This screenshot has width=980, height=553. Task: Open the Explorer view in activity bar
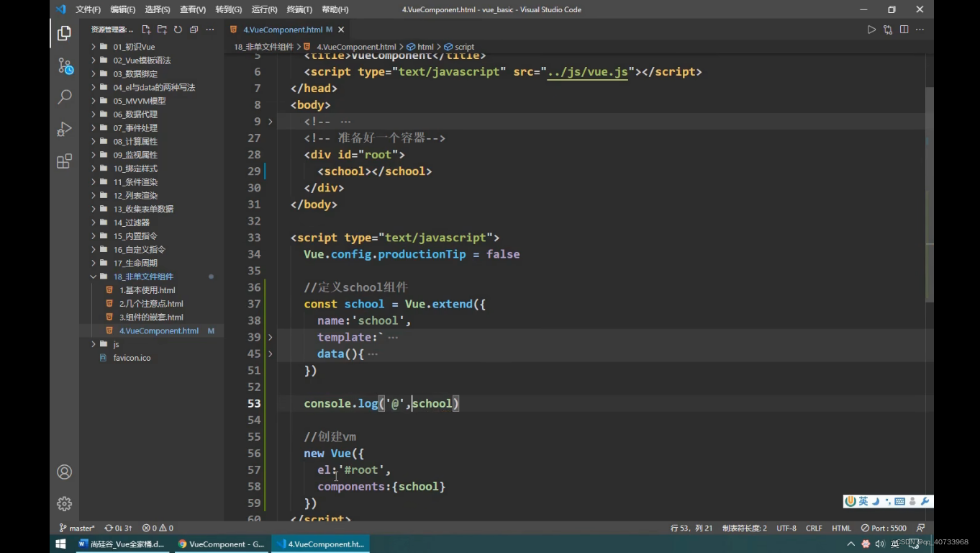click(x=64, y=33)
